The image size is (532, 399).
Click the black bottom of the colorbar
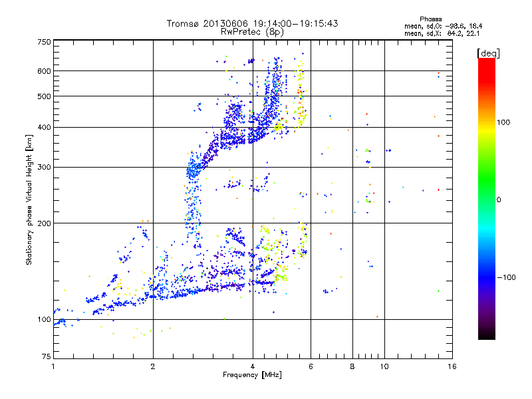tap(487, 334)
